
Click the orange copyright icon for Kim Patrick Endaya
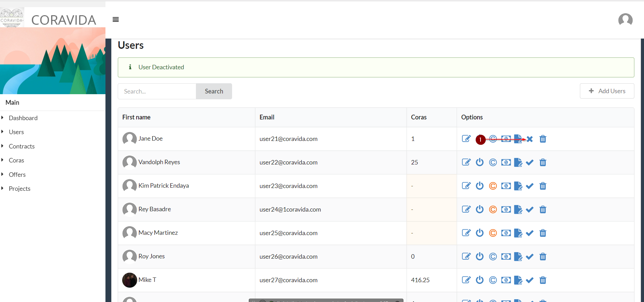(x=493, y=186)
